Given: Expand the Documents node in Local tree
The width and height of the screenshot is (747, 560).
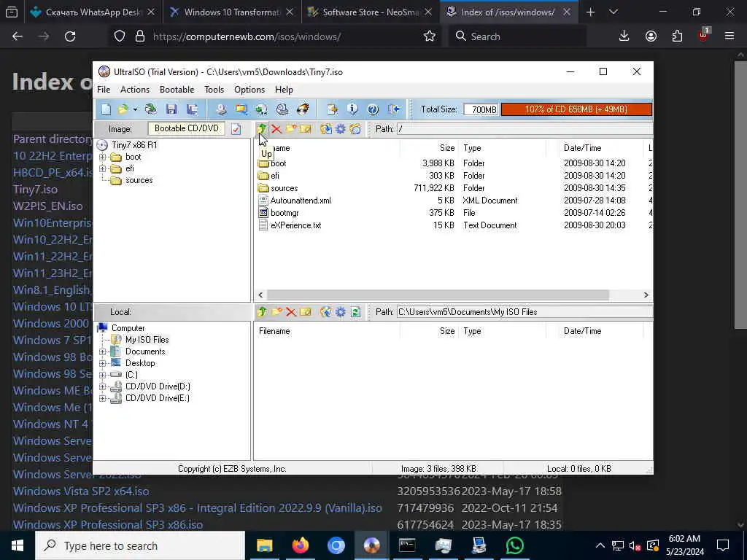Looking at the screenshot, I should click(x=102, y=351).
